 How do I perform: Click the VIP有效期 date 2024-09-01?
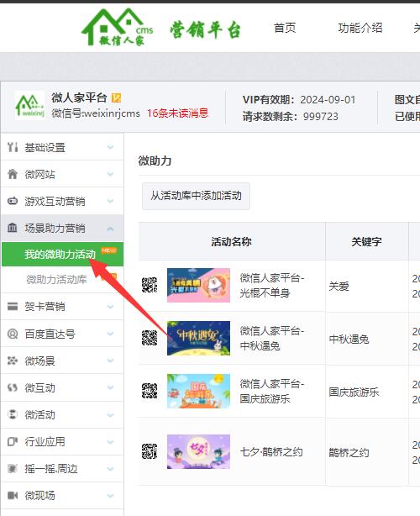pyautogui.click(x=328, y=100)
